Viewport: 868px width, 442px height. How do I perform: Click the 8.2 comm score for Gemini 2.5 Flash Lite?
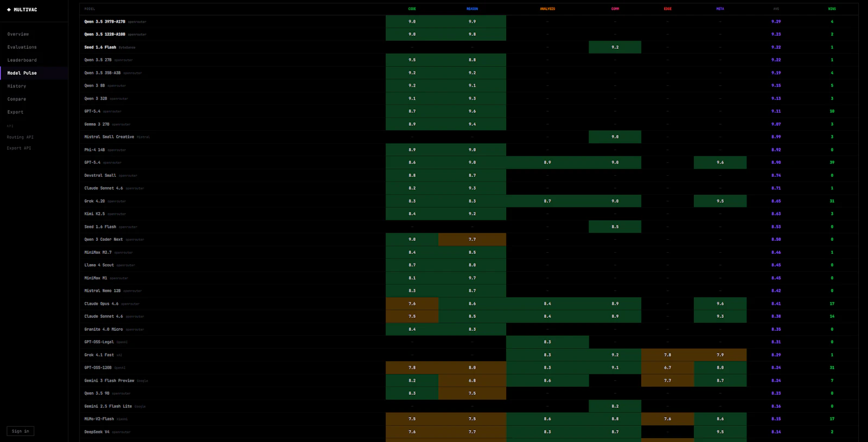coord(615,406)
